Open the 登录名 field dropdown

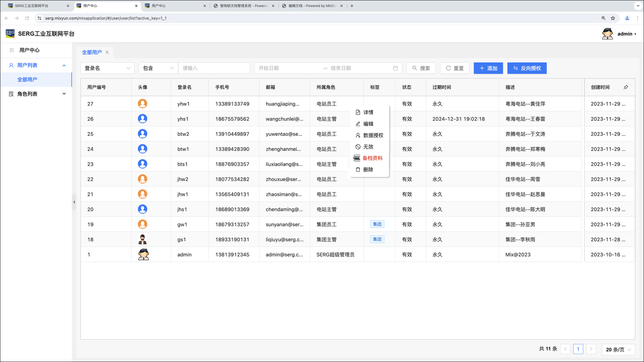pyautogui.click(x=107, y=68)
